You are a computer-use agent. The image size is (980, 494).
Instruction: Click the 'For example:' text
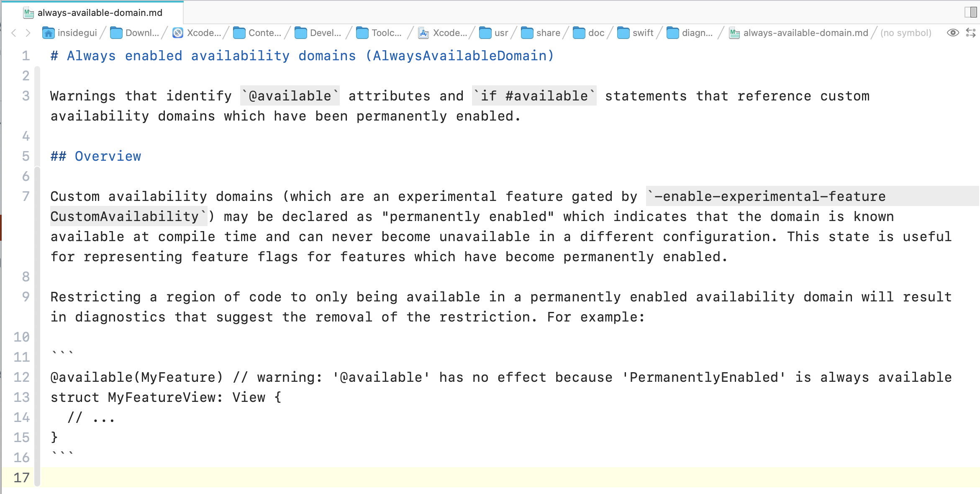[596, 317]
